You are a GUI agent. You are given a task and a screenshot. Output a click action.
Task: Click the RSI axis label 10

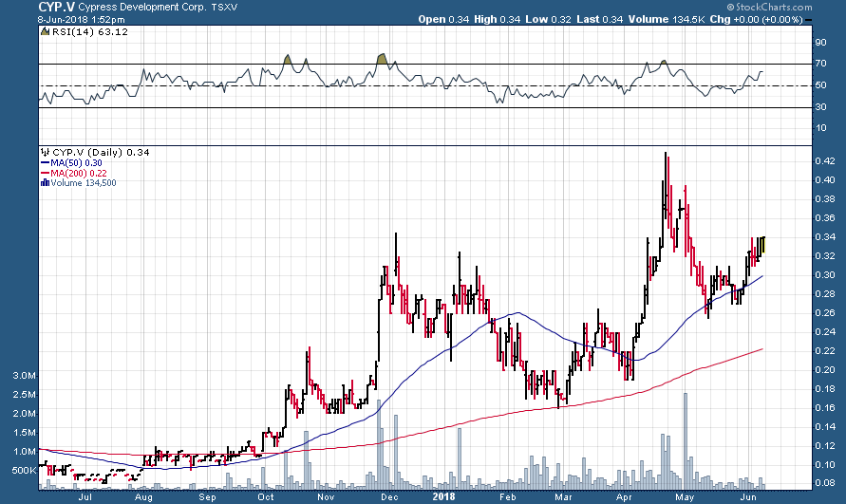point(820,128)
